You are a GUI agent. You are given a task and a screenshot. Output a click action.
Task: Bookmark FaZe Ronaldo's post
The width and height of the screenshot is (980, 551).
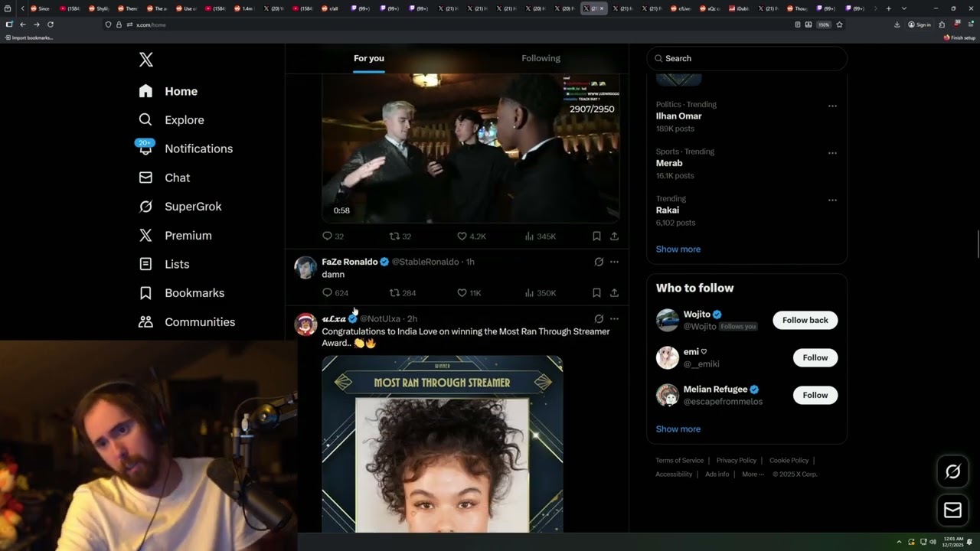coord(596,292)
